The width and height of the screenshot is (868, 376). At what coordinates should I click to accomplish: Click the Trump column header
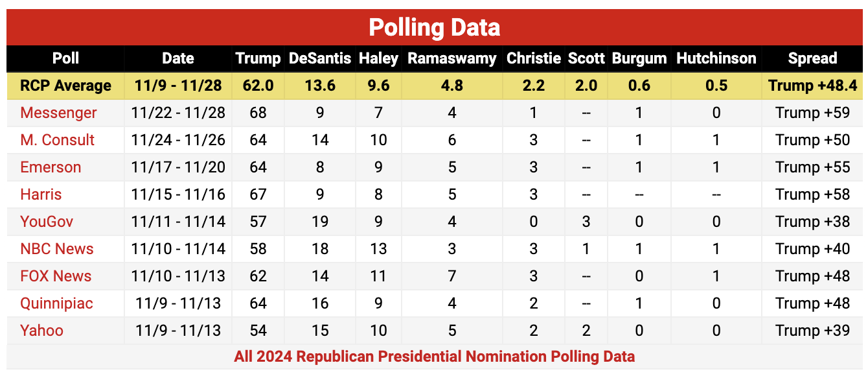(x=258, y=58)
